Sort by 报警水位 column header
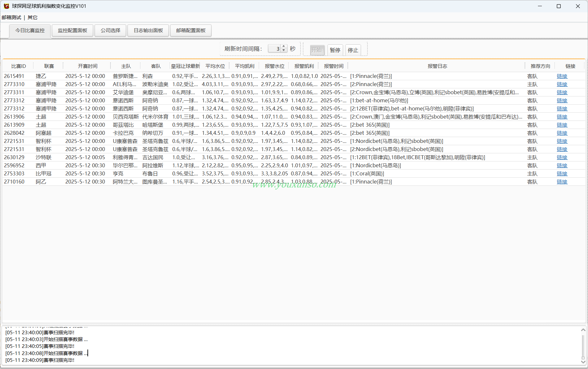The image size is (588, 369). (x=274, y=66)
